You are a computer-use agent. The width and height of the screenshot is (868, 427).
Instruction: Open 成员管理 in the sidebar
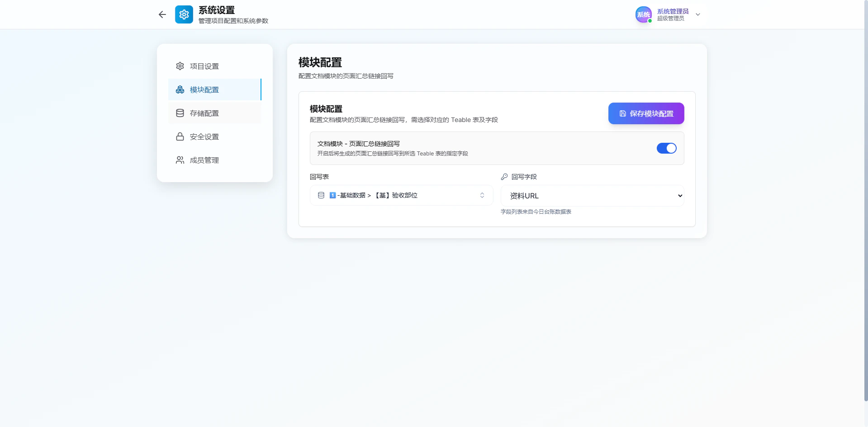coord(215,160)
